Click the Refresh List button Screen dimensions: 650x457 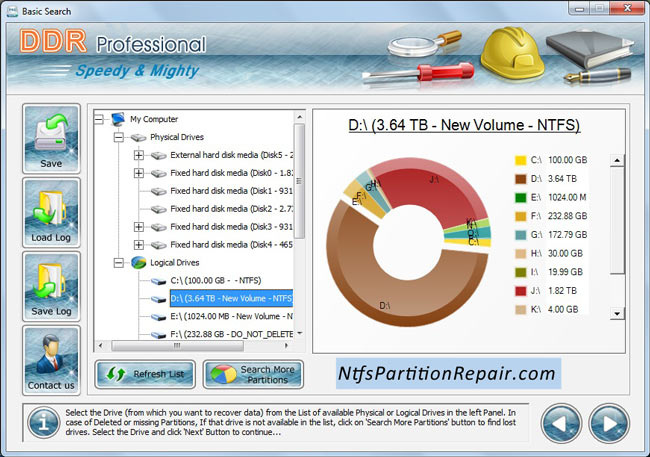point(145,374)
